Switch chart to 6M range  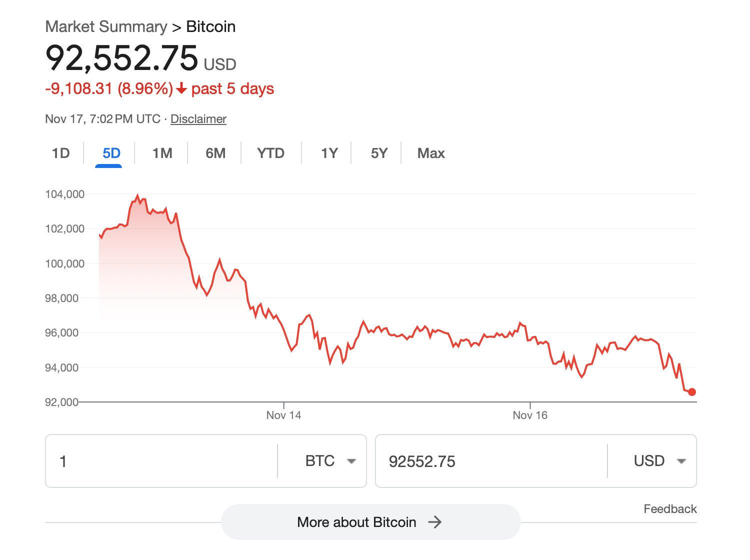click(x=215, y=153)
